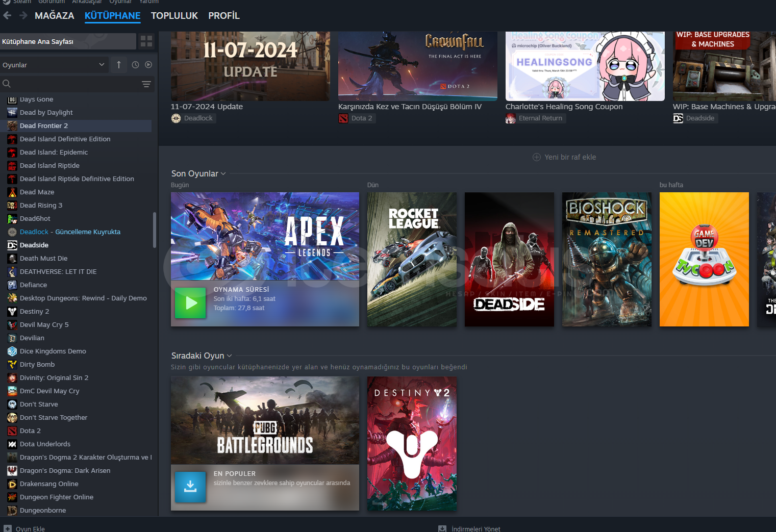The image size is (776, 532).
Task: Open the BioShock Remastered cover
Action: (x=607, y=259)
